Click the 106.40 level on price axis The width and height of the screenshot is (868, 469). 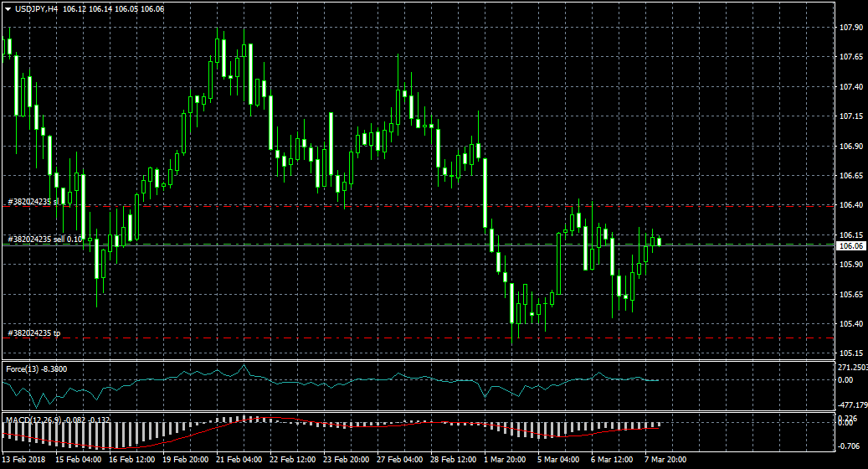click(850, 205)
